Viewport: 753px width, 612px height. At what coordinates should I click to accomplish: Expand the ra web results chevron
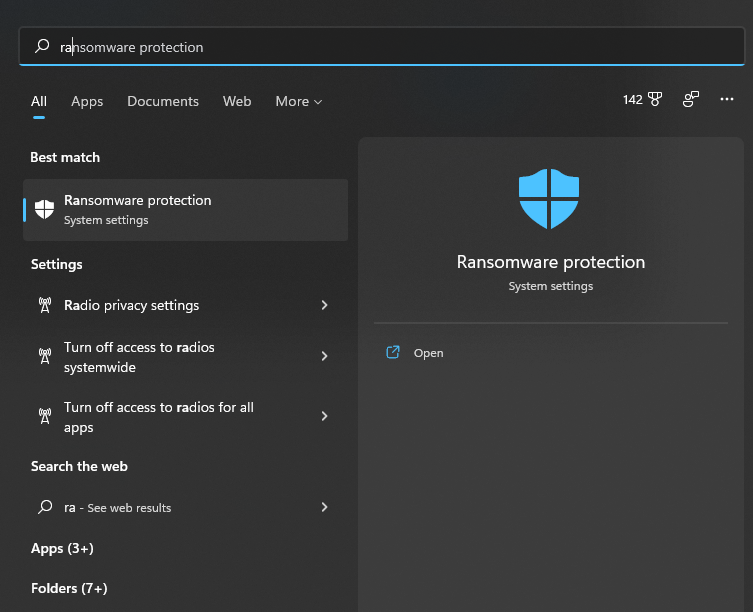click(325, 507)
